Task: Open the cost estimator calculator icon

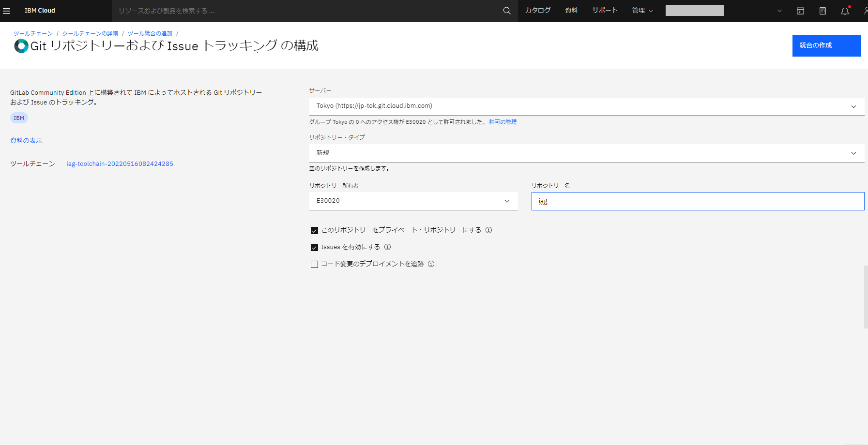Action: coord(822,11)
